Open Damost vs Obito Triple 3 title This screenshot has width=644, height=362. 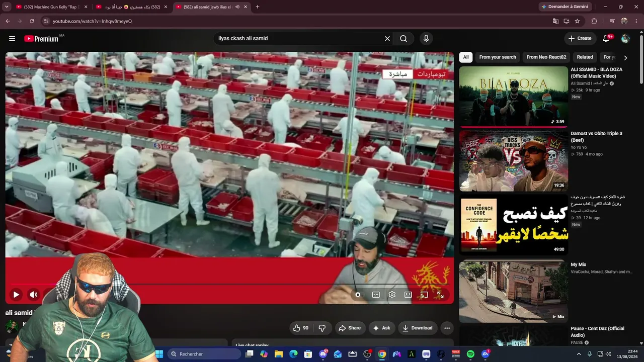click(596, 137)
